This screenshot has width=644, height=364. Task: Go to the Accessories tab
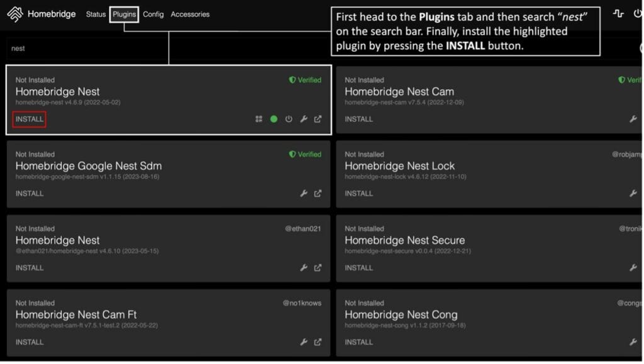click(x=190, y=14)
